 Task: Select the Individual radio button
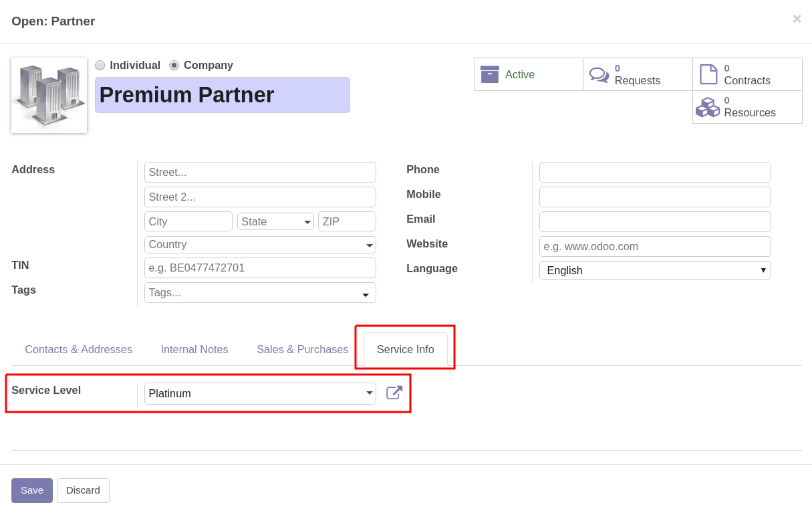pyautogui.click(x=100, y=66)
